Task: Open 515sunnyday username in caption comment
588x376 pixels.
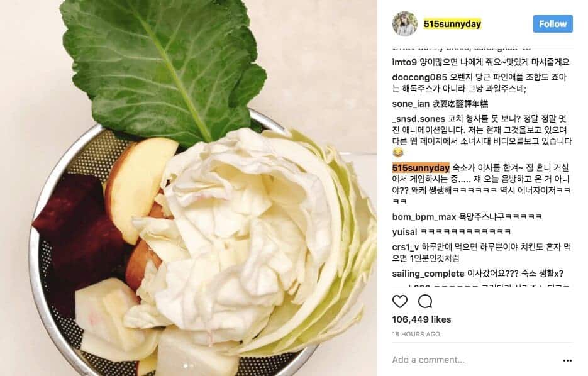Action: point(421,168)
